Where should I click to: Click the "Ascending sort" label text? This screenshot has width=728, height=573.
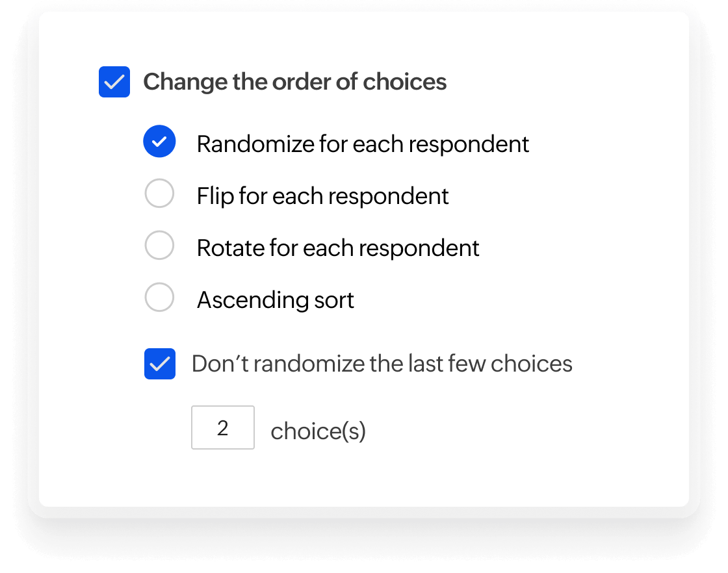[x=275, y=299]
